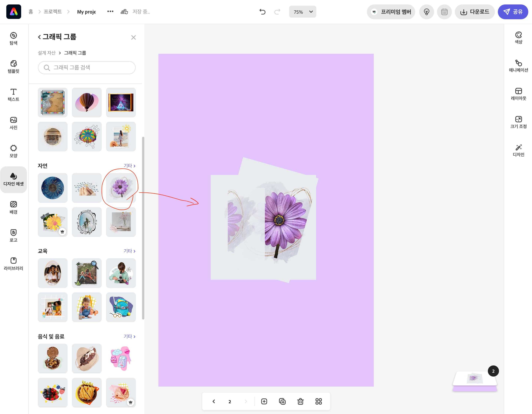532x414 pixels.
Task: Open the project three-dot menu
Action: 110,11
